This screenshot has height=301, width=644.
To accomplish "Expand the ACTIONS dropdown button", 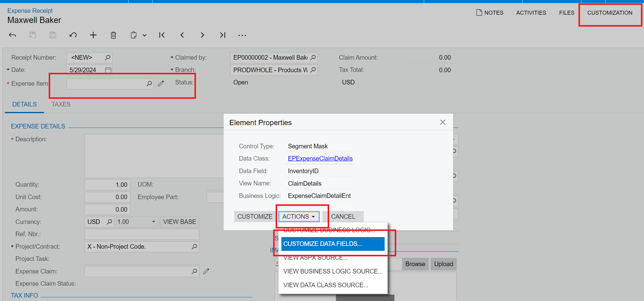I will (299, 217).
